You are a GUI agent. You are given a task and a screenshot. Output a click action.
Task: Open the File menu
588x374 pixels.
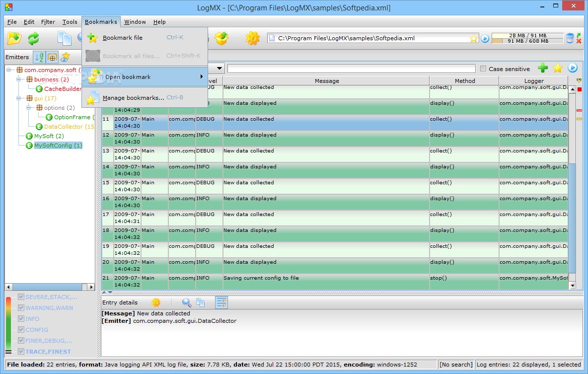(x=12, y=22)
